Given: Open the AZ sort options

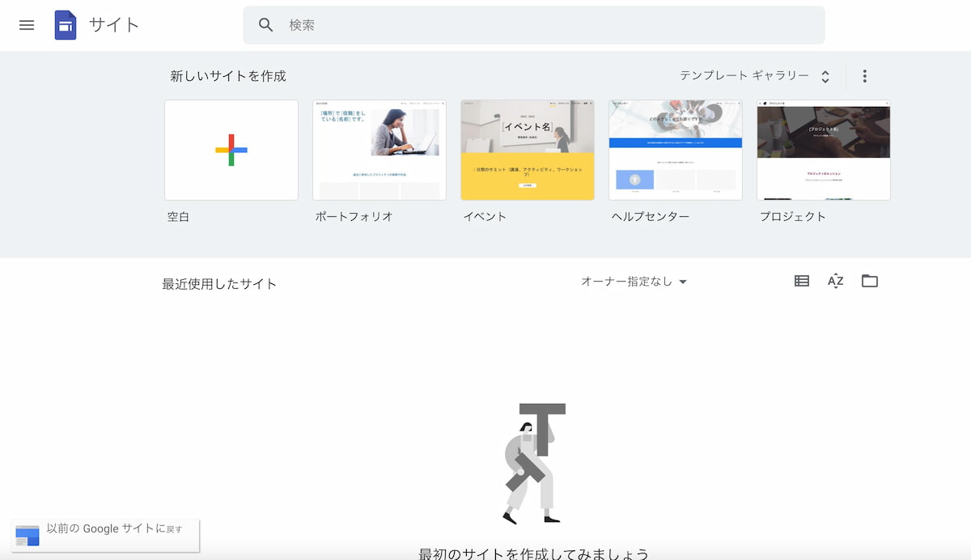Looking at the screenshot, I should 835,281.
